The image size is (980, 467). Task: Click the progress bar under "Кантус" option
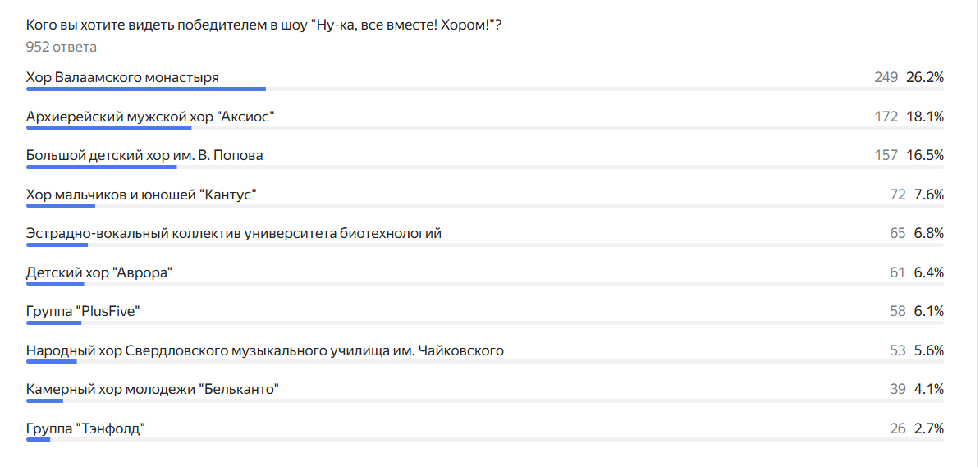point(61,205)
